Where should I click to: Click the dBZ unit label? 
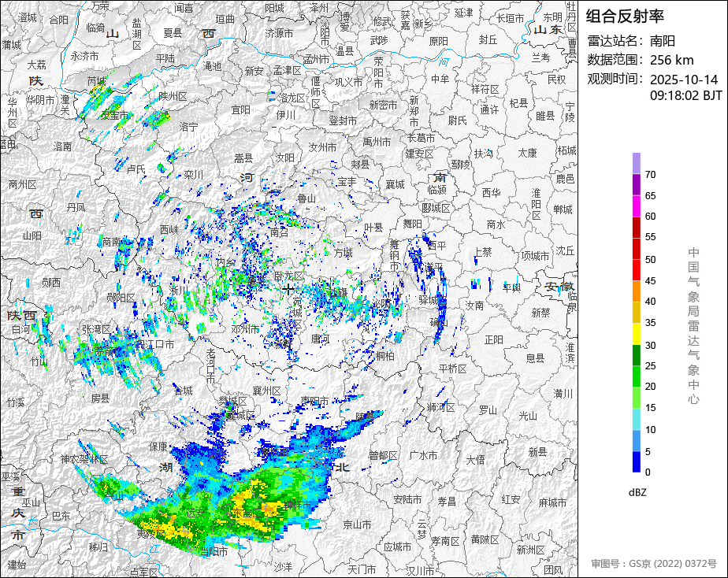pos(637,493)
